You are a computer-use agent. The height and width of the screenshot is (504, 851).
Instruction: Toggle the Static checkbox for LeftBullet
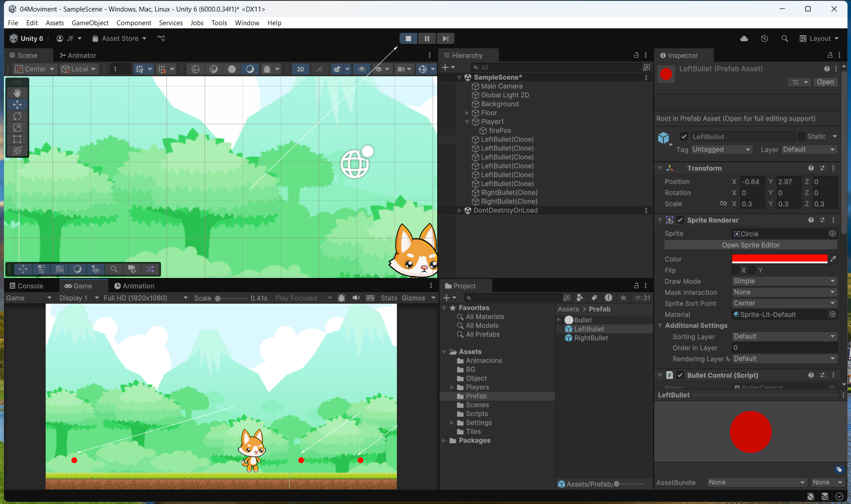click(x=801, y=137)
